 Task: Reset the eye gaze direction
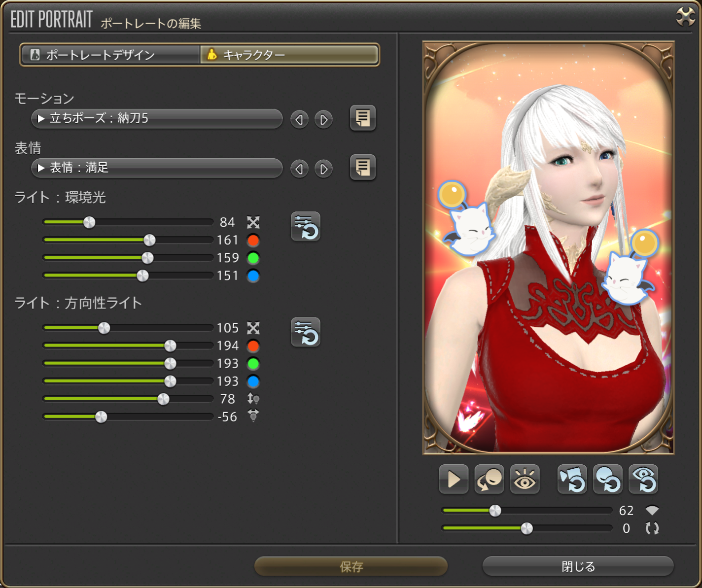pyautogui.click(x=643, y=479)
